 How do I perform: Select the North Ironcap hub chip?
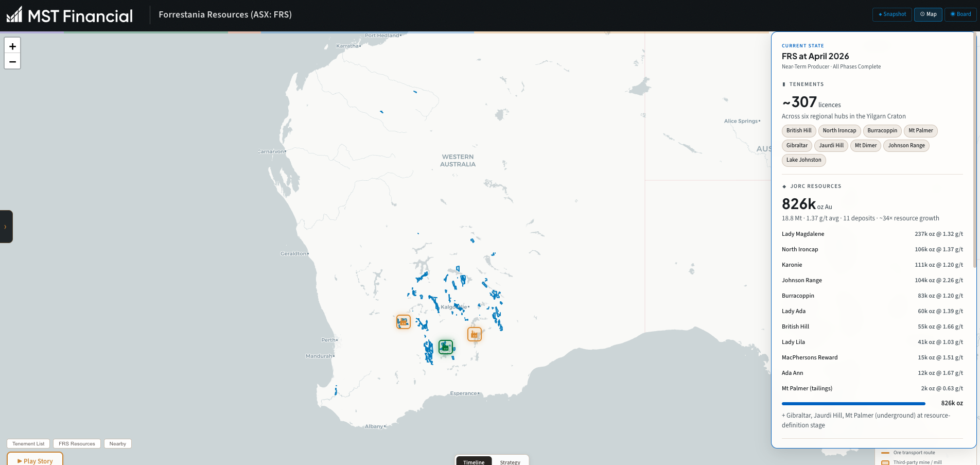click(839, 131)
